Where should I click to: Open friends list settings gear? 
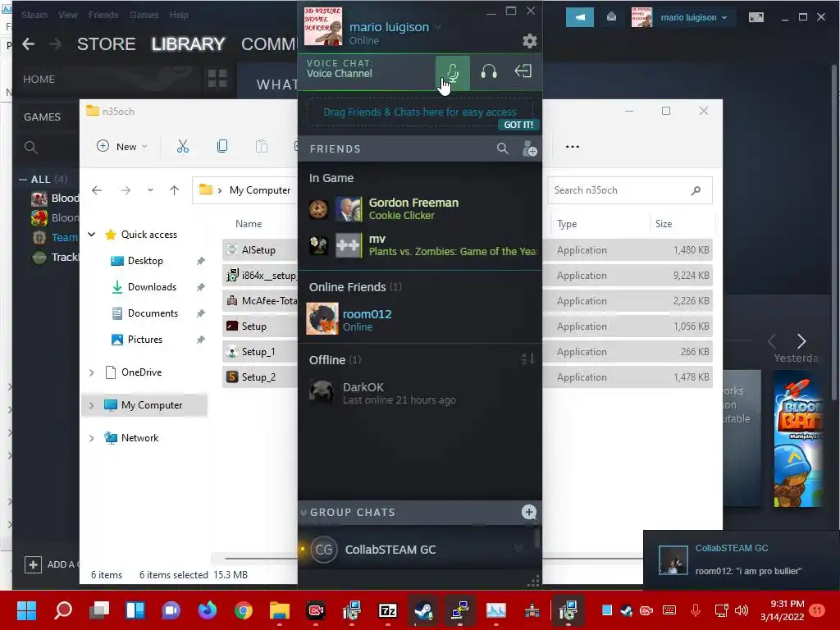coord(529,41)
